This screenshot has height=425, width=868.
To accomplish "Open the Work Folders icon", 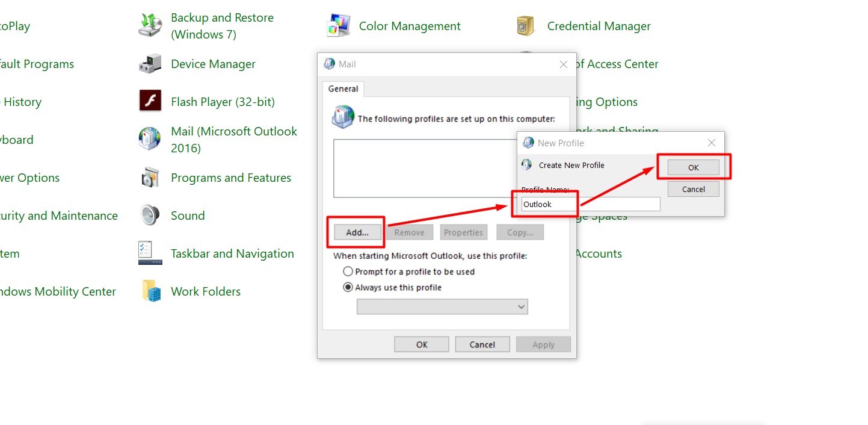I will 151,291.
